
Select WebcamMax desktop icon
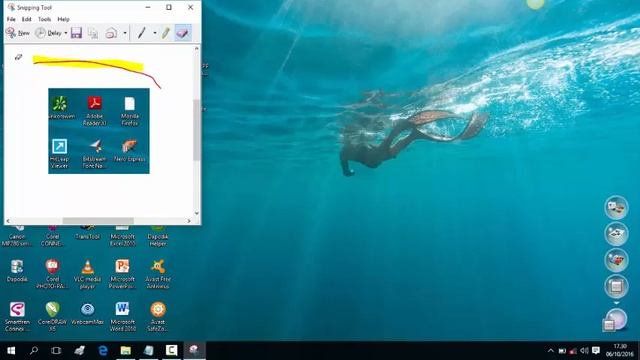point(87,313)
